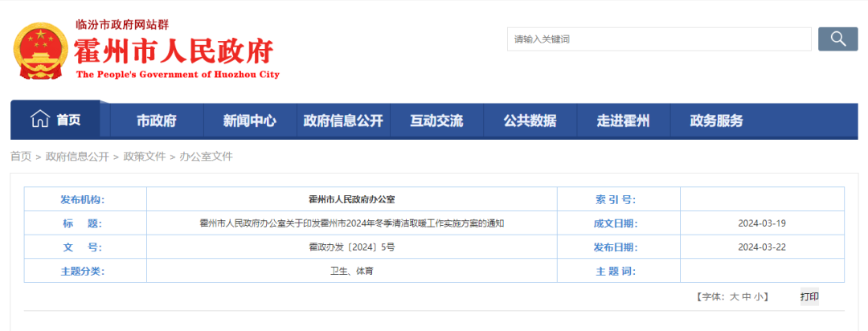Click the 打印 print button

809,296
